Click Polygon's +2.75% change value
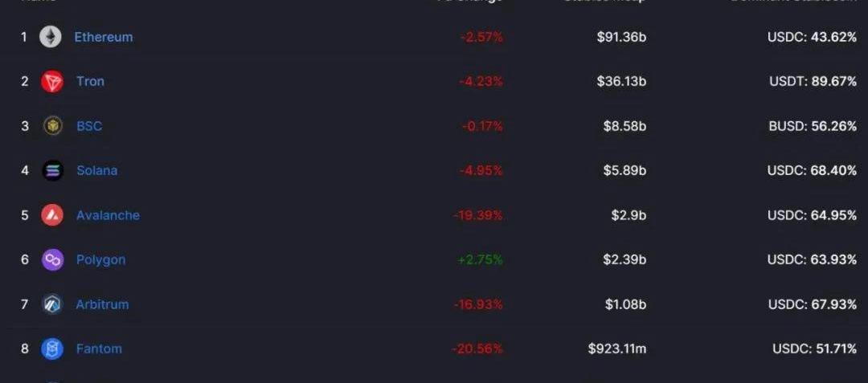This screenshot has width=868, height=383. [x=481, y=259]
